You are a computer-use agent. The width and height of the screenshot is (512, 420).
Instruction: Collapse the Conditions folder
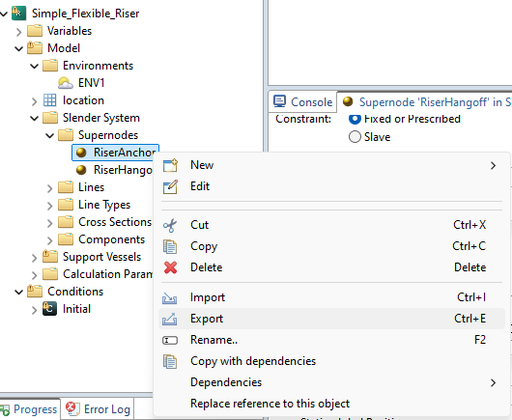coord(19,292)
